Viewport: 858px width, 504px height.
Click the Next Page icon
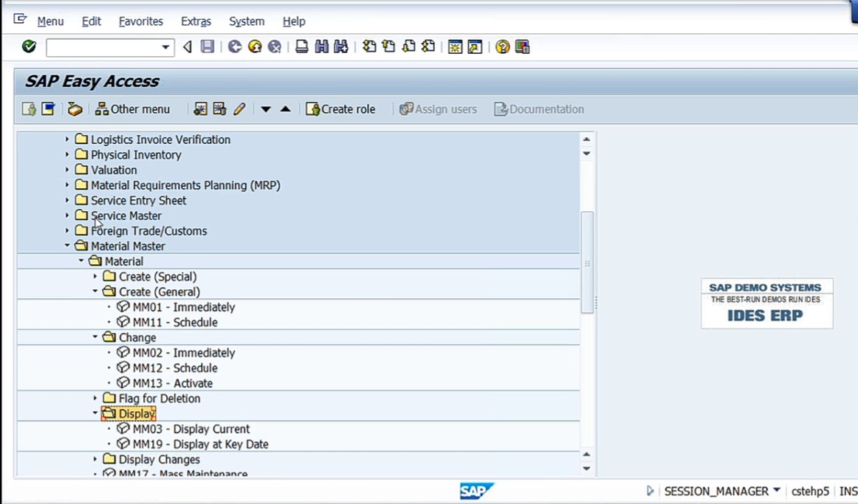click(x=409, y=47)
